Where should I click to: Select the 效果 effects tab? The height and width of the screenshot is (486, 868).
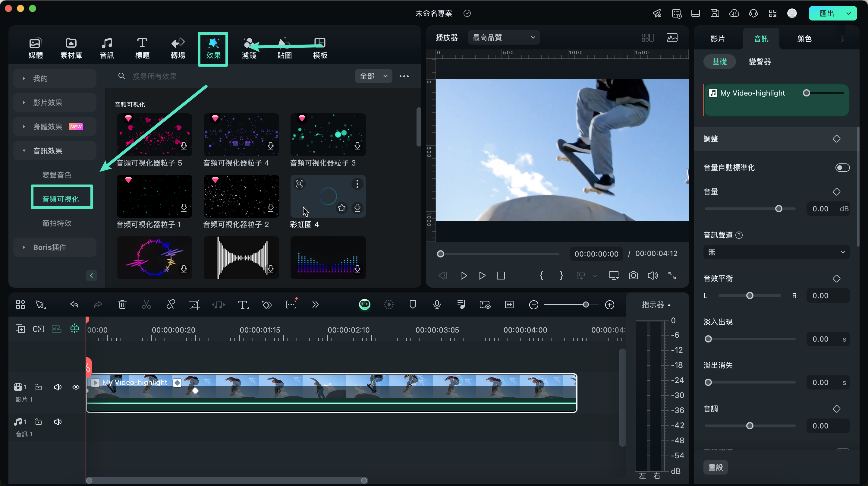tap(213, 49)
